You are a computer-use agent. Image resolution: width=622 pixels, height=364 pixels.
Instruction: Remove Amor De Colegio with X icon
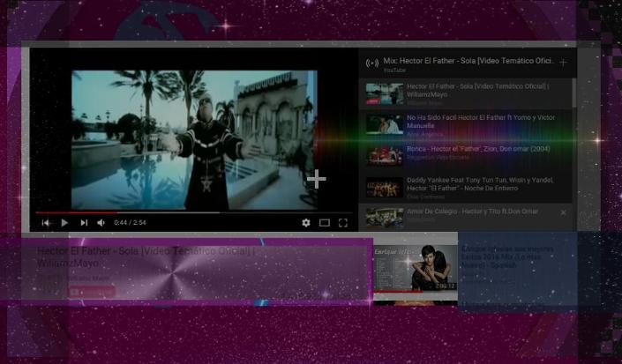click(x=563, y=212)
